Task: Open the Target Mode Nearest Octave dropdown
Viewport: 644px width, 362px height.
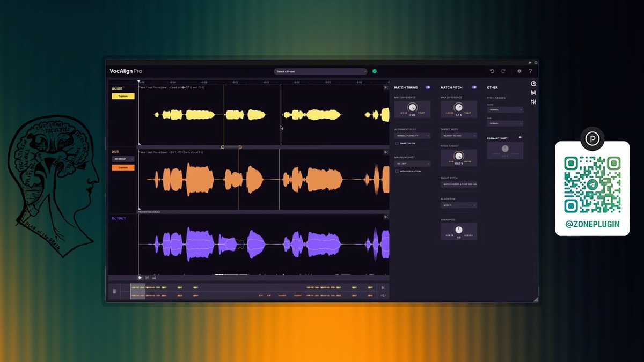Action: [x=459, y=136]
